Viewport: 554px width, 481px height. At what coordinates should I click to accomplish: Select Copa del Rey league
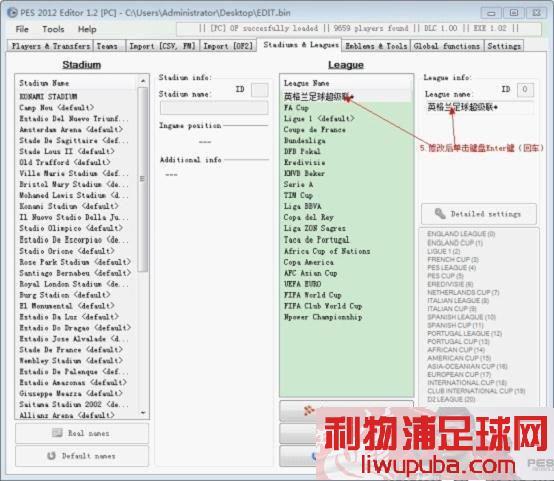pyautogui.click(x=347, y=217)
